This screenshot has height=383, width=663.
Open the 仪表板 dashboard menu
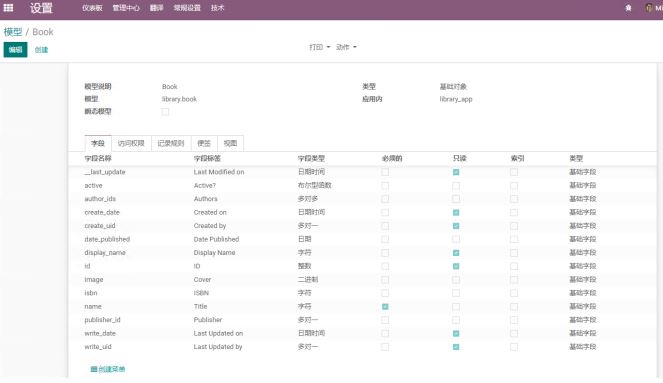[92, 8]
